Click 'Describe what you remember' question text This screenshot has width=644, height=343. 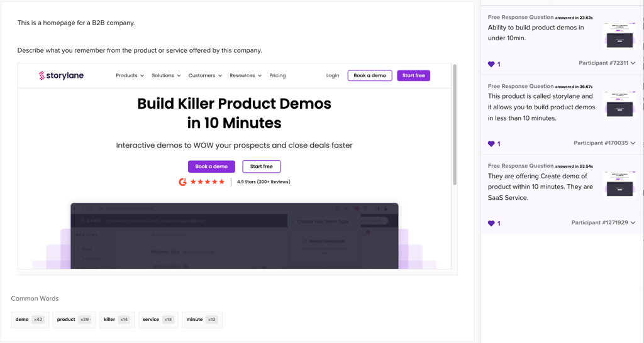click(140, 50)
